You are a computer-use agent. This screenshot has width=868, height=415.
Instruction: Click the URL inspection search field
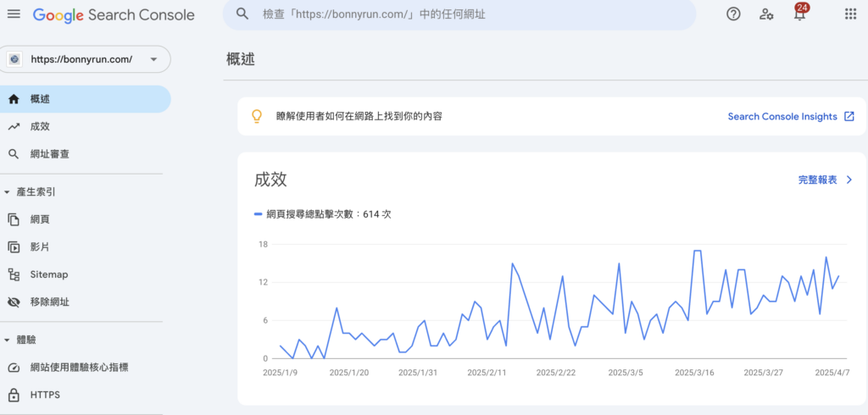(x=459, y=14)
